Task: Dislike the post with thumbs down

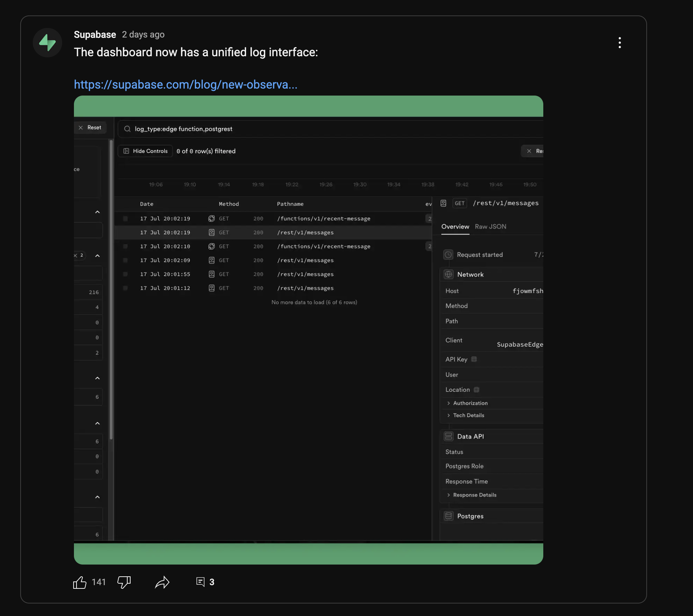Action: (124, 582)
